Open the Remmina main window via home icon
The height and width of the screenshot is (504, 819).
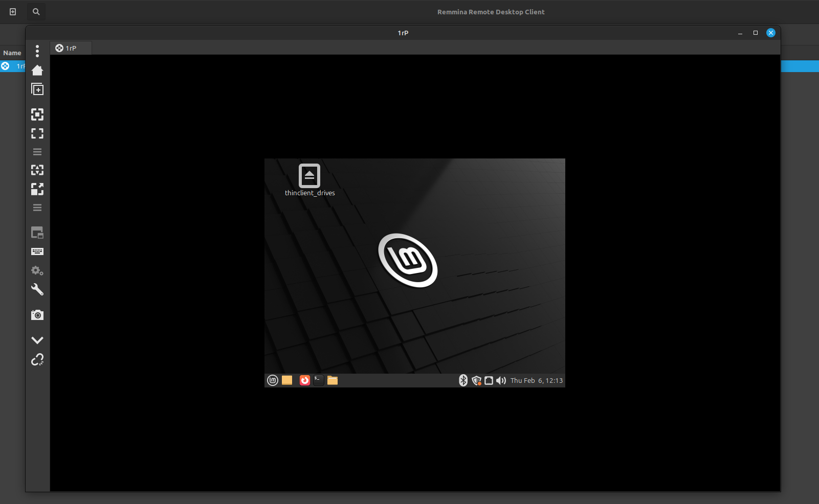click(37, 70)
